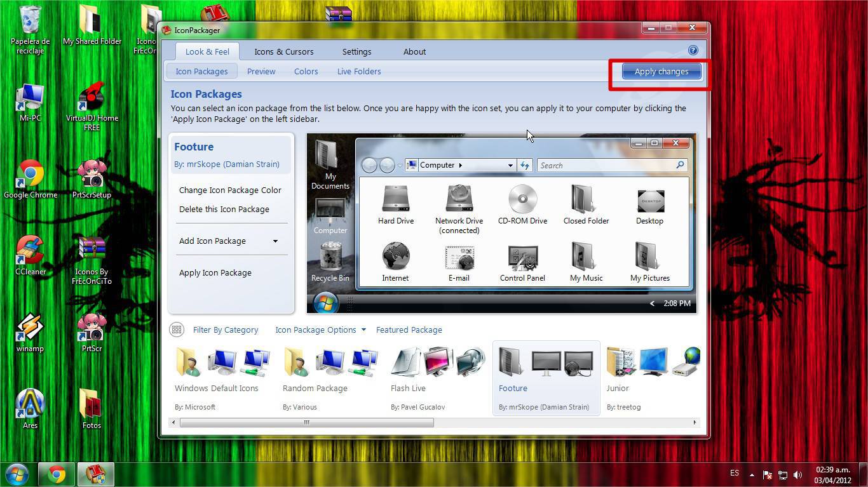The image size is (868, 487).
Task: Click Google Chrome in the taskbar
Action: pyautogui.click(x=57, y=474)
